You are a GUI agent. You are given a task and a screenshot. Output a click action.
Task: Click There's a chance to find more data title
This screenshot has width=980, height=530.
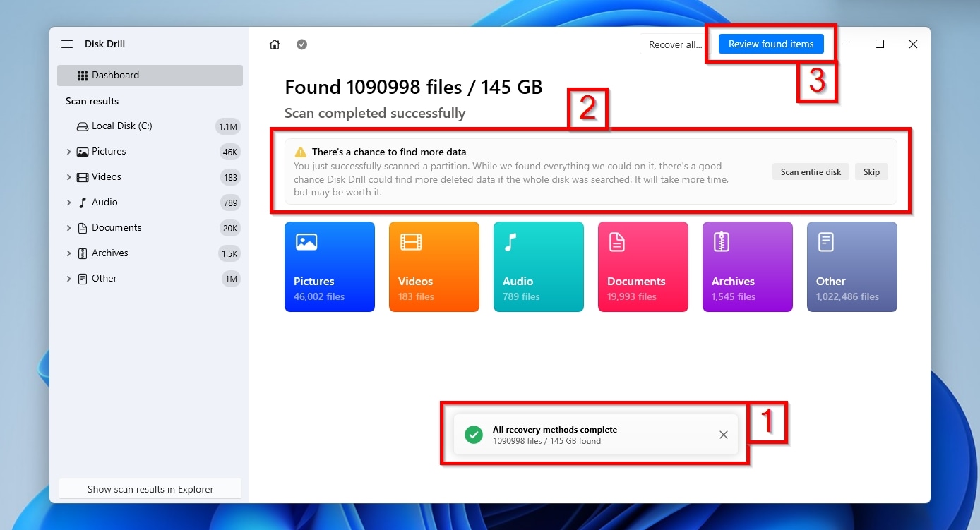[389, 152]
